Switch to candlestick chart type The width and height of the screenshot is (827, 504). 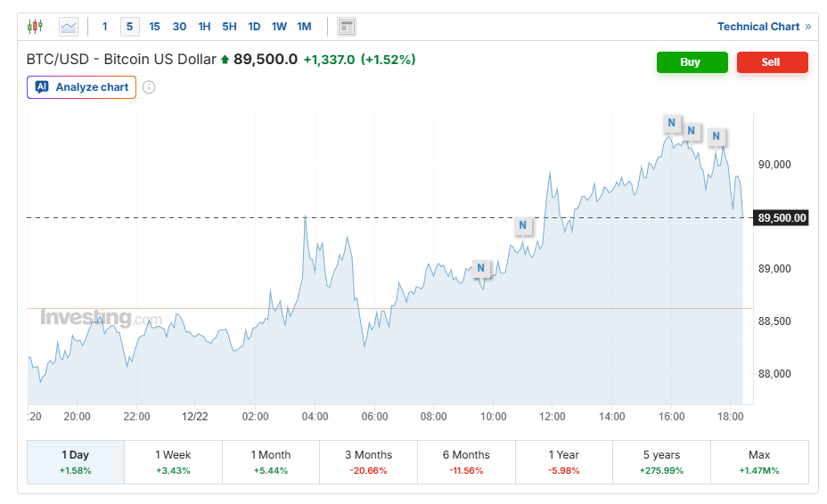35,27
